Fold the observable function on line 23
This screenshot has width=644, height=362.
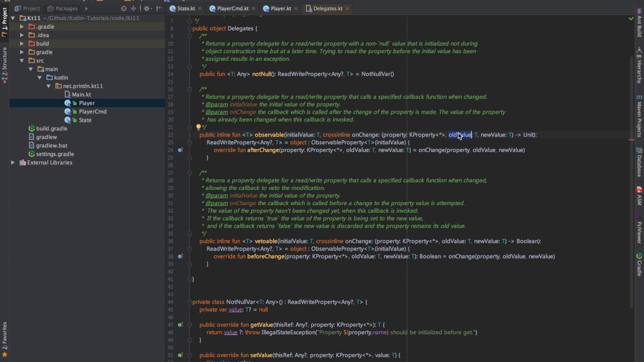pos(190,142)
